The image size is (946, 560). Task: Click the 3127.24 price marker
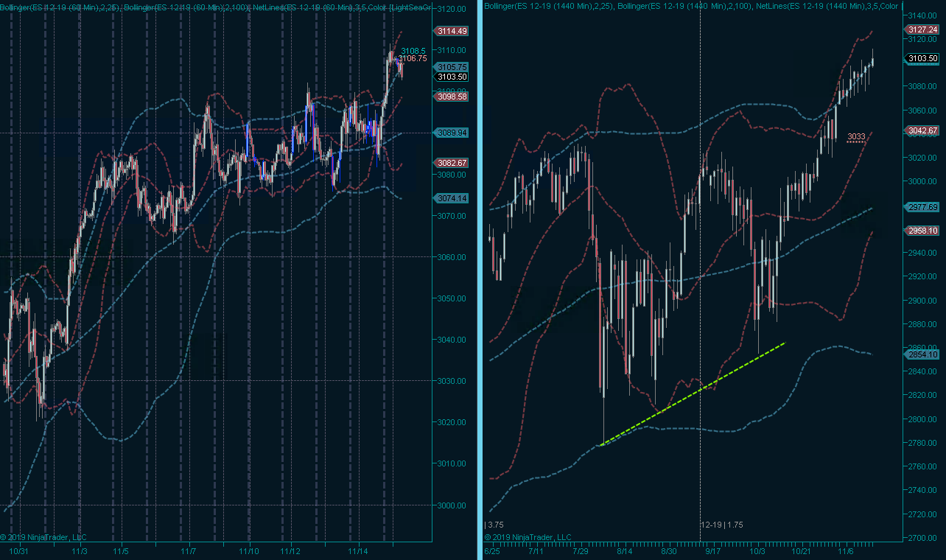pos(922,29)
